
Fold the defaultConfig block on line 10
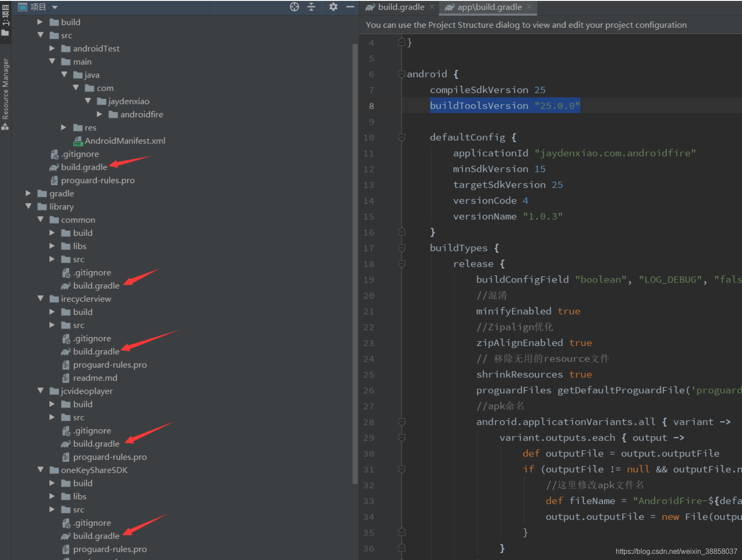(x=402, y=137)
